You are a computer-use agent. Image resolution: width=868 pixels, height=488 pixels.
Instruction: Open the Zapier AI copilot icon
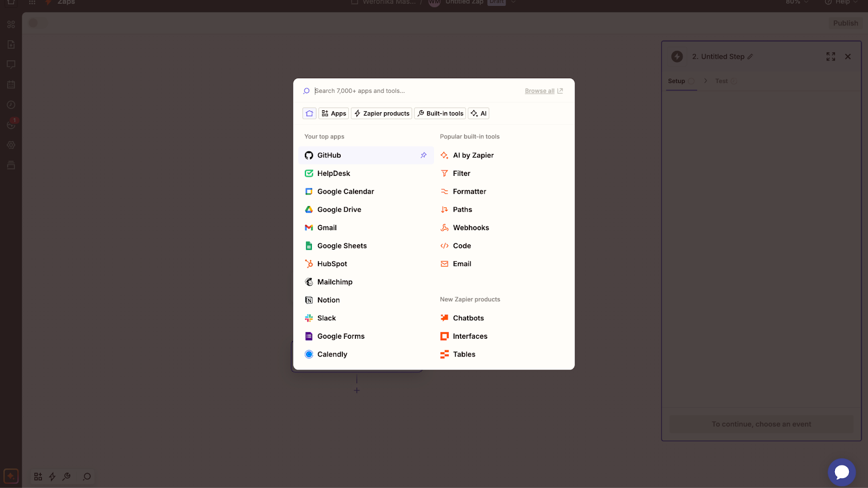click(11, 476)
